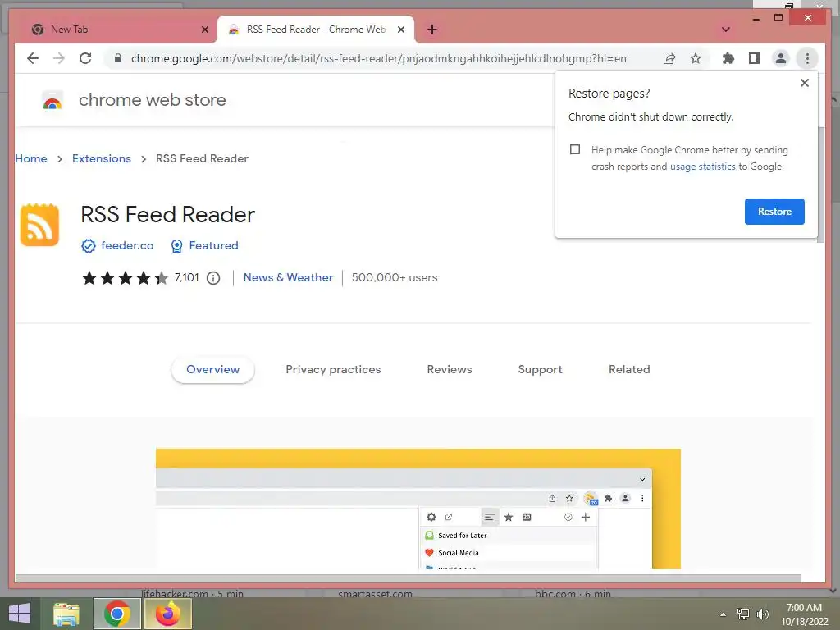Screen dimensions: 840x630
Task: Open the Windows Start menu
Action: 20,614
